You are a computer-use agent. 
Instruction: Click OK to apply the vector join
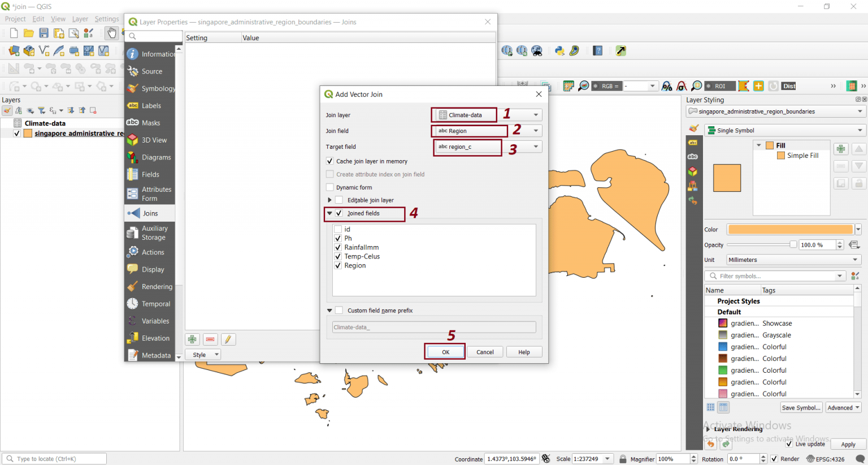(x=445, y=351)
